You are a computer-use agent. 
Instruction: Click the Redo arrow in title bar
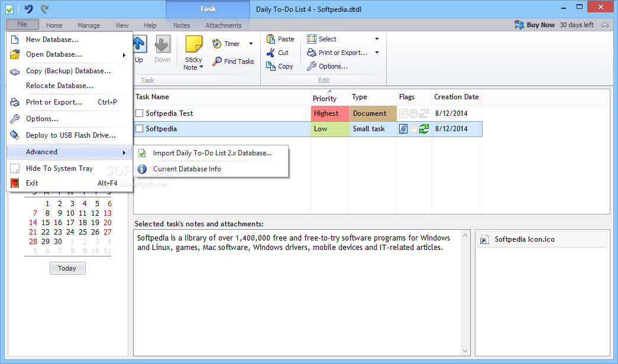coord(44,9)
